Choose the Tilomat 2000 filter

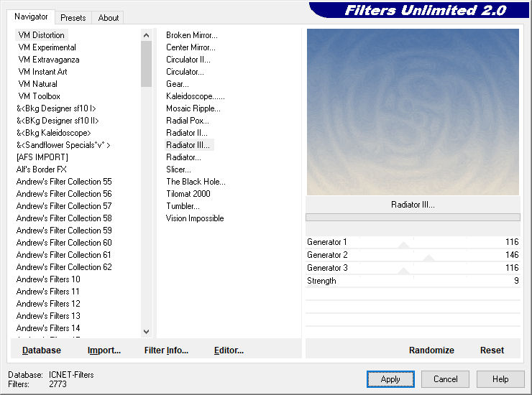click(x=188, y=194)
